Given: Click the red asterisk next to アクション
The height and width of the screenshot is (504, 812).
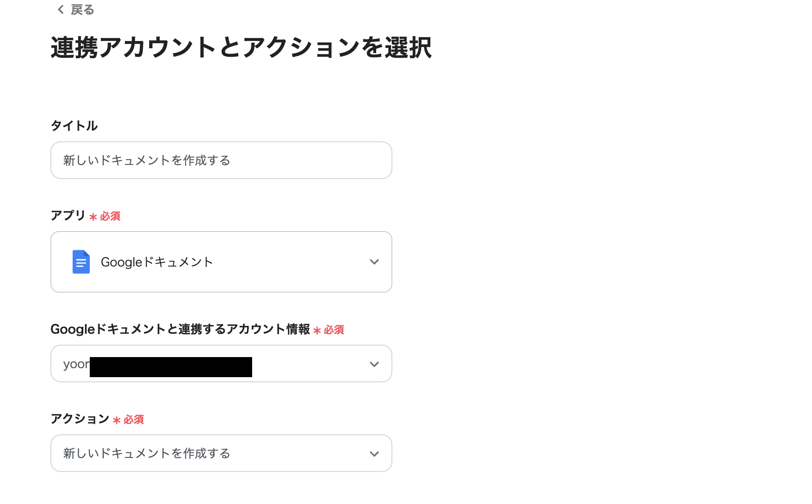Looking at the screenshot, I should pyautogui.click(x=116, y=419).
